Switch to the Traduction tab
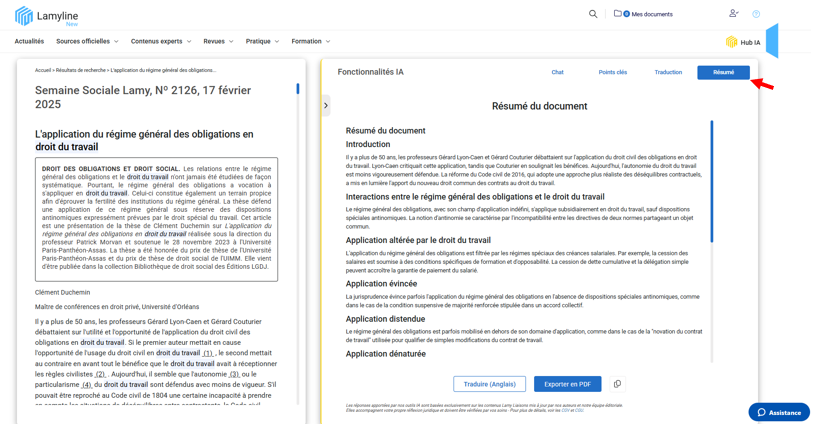Viewport: 819px width, 424px height. coord(668,72)
